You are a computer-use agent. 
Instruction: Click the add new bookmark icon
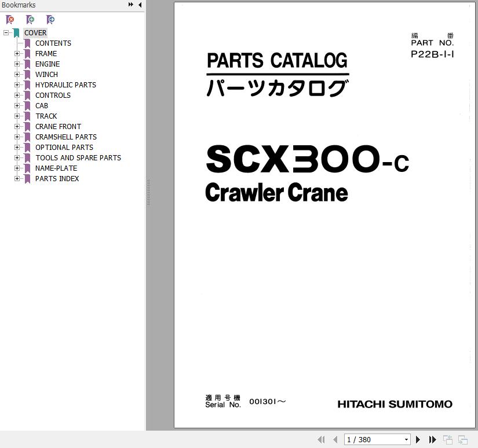[x=30, y=20]
